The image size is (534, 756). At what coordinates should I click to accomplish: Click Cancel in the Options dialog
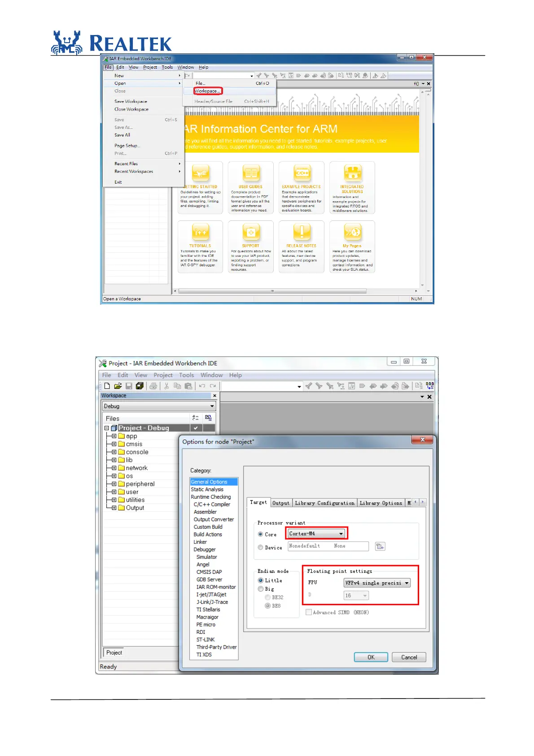tap(409, 657)
